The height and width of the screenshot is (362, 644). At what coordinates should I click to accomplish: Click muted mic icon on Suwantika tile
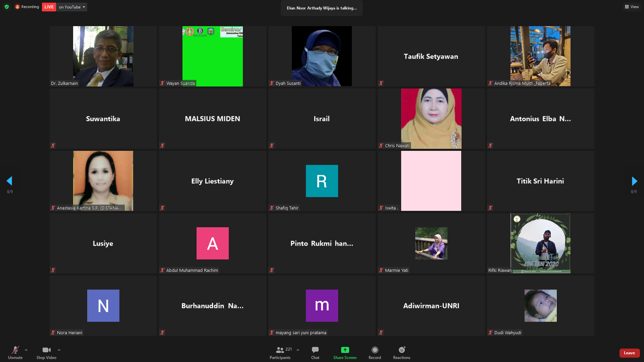(x=53, y=145)
